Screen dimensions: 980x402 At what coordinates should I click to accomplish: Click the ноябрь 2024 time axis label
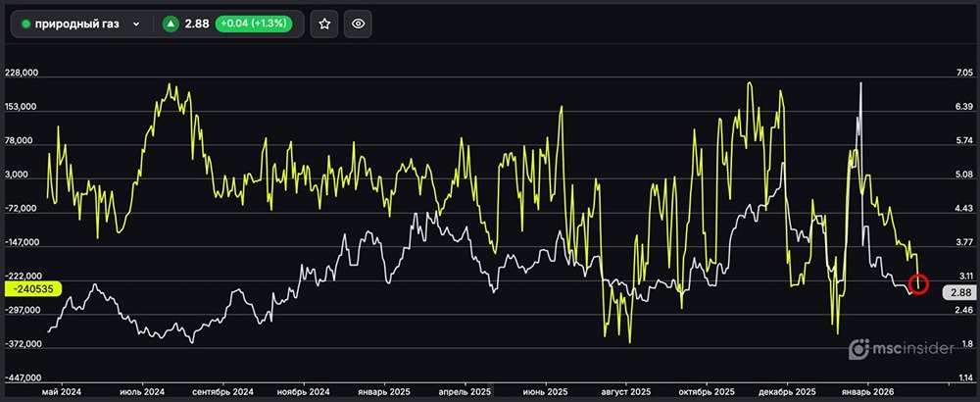click(x=303, y=392)
